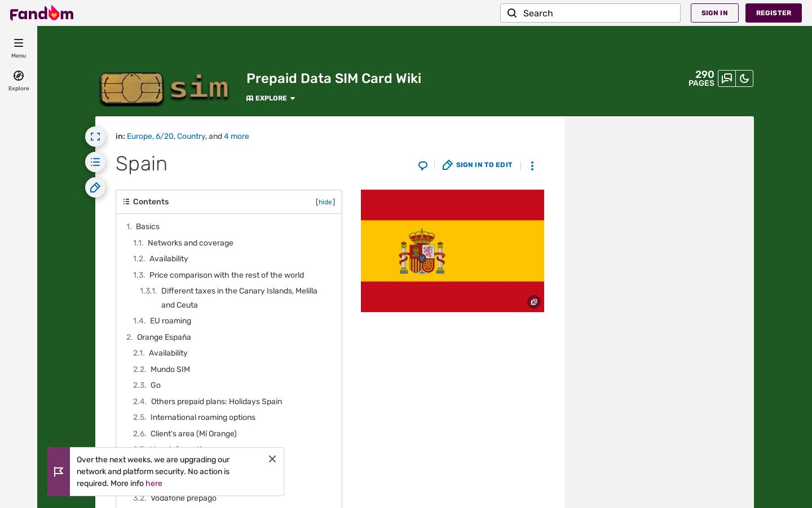The width and height of the screenshot is (812, 508).
Task: Follow the 'here' link in notification
Action: [154, 483]
